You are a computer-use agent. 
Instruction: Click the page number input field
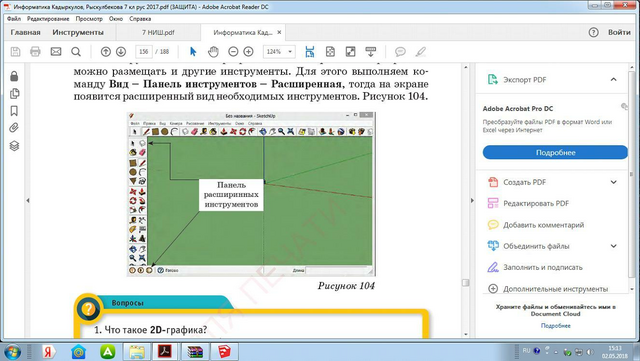pos(143,51)
